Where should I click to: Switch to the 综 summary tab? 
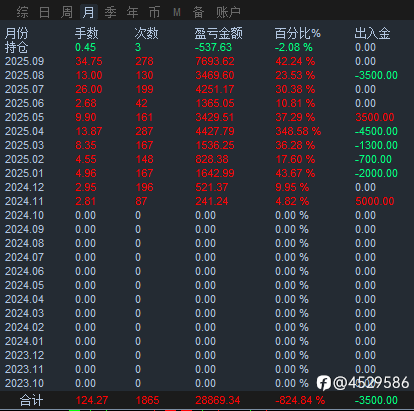[x=23, y=12]
